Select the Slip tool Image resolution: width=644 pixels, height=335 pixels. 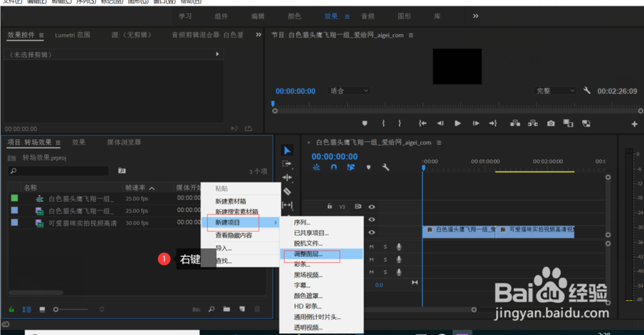click(287, 205)
